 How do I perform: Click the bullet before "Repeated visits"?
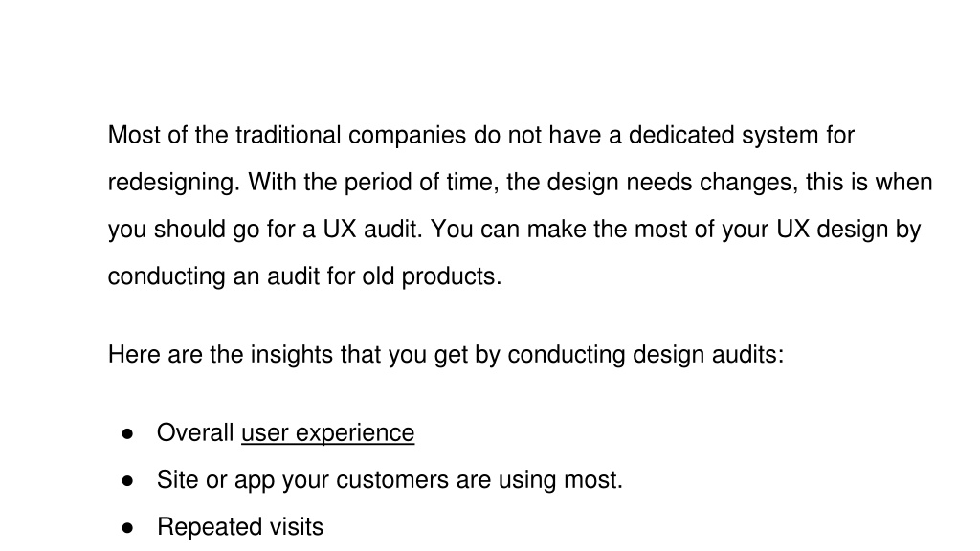click(127, 528)
